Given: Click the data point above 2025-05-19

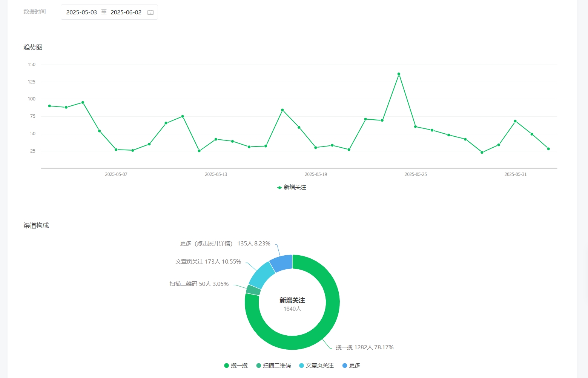Looking at the screenshot, I should click(x=316, y=148).
